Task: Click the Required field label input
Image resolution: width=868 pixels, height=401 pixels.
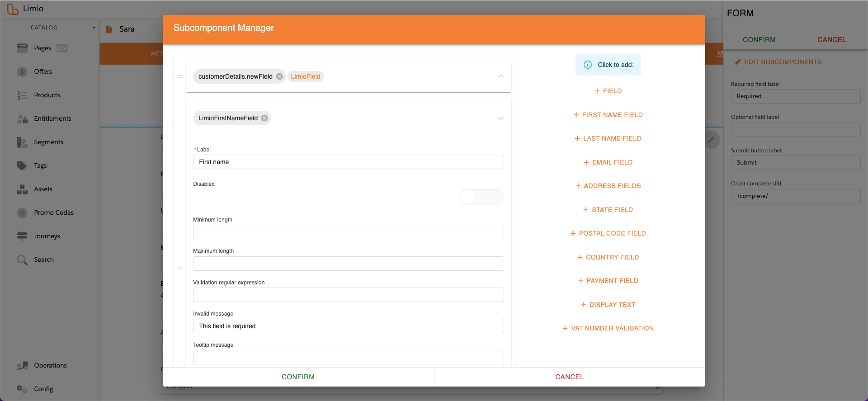Action: click(x=796, y=96)
